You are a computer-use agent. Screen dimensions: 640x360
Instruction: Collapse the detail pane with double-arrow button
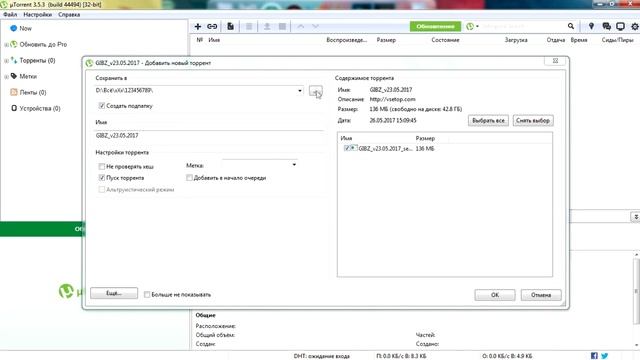pos(636,217)
